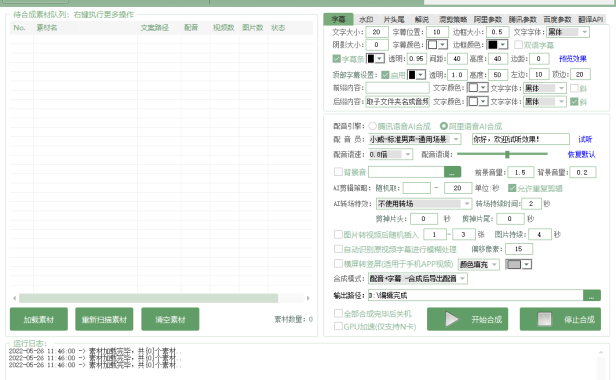This screenshot has width=616, height=380.
Task: Switch to the 混剪策略 tab
Action: click(x=453, y=19)
